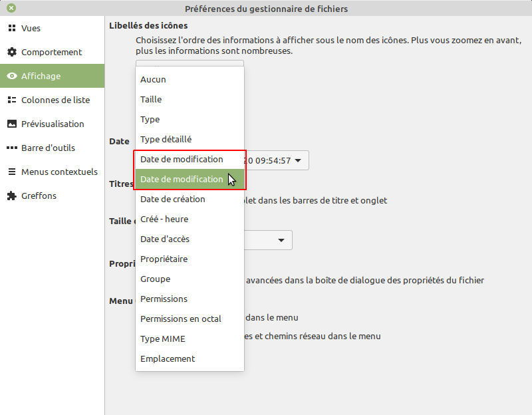Open the Barre d'outils section

53,148
